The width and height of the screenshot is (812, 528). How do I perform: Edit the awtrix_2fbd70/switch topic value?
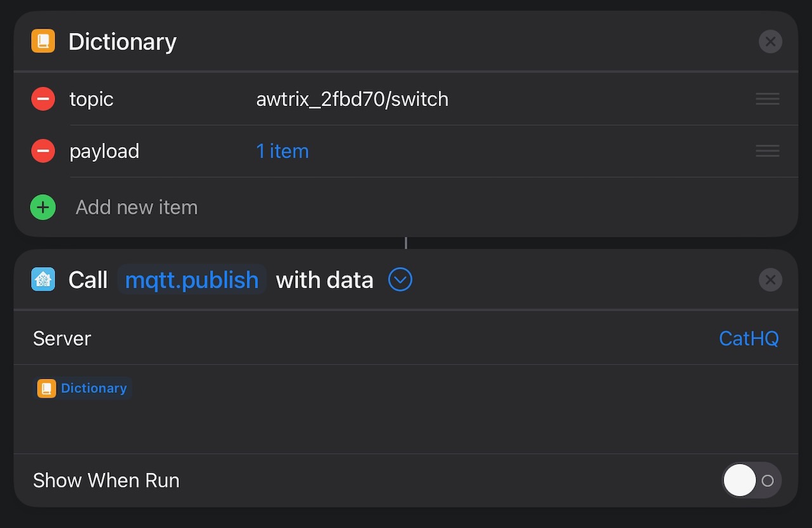[352, 99]
